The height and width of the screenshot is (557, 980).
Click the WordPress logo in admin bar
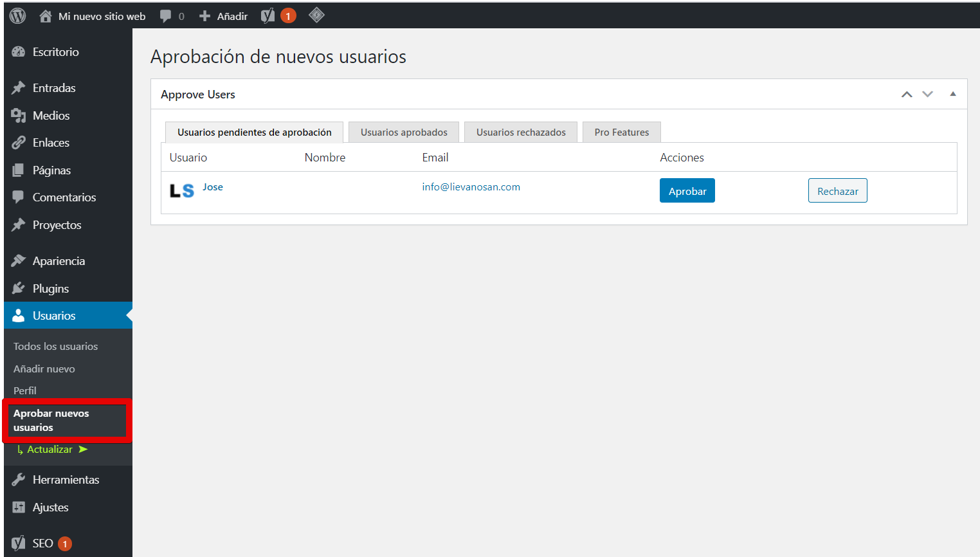(18, 16)
